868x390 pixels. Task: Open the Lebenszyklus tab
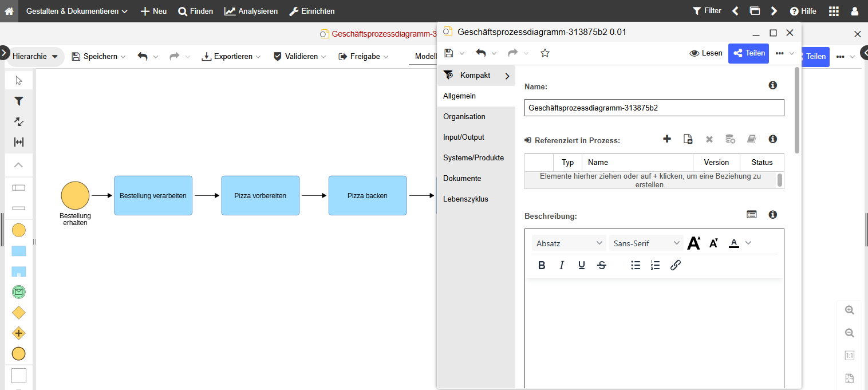[465, 199]
